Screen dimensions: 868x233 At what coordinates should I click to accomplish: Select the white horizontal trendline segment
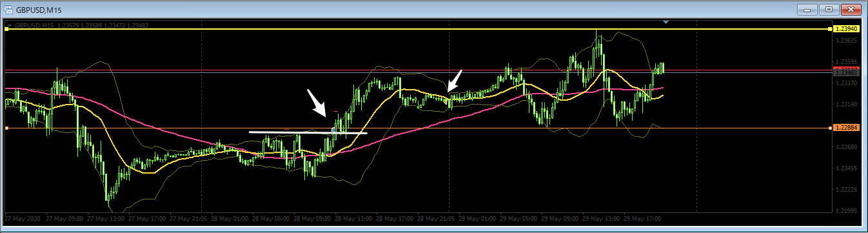(308, 132)
